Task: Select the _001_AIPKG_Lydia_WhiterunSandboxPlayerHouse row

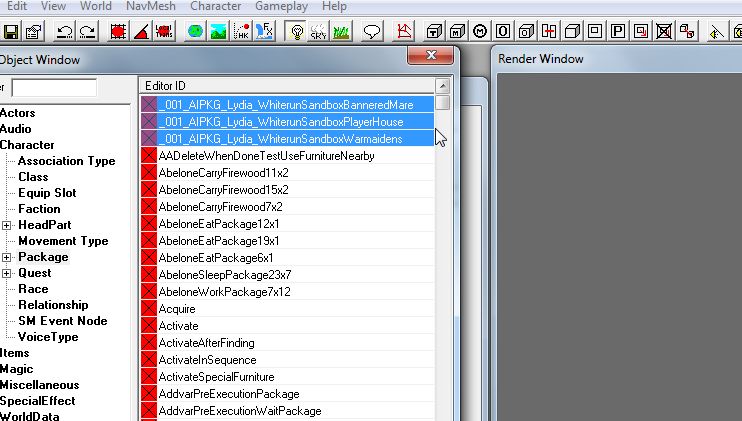Action: coord(287,122)
